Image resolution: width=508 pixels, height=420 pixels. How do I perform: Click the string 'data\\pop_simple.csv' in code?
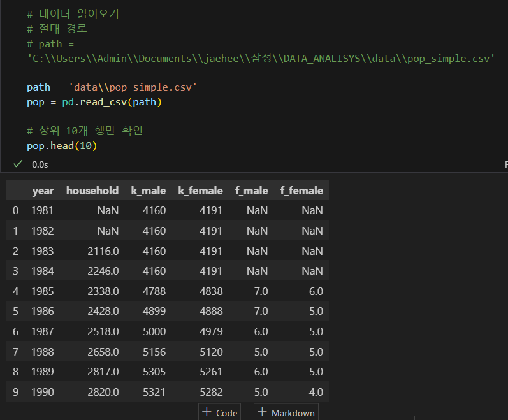click(x=133, y=87)
